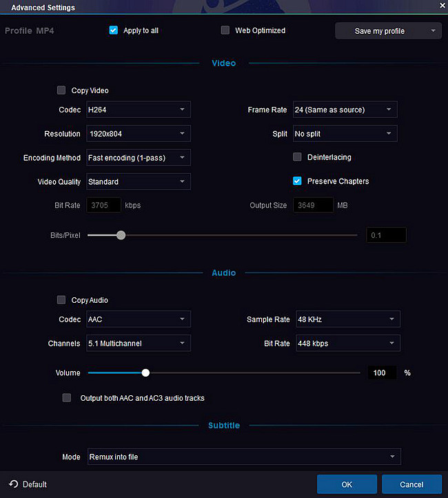Open the subtitle Mode Remux into file dropdown
This screenshot has width=448, height=498.
244,457
